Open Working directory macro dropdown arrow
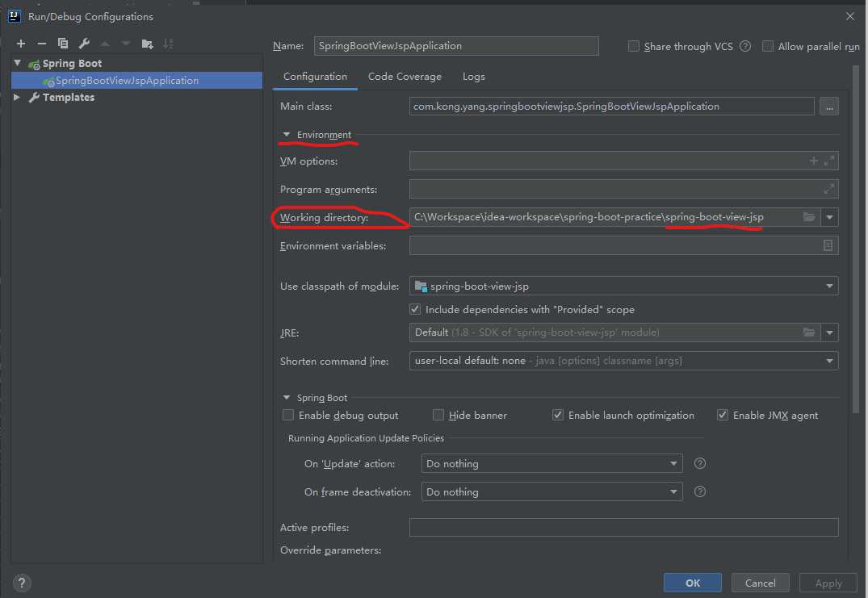Image resolution: width=868 pixels, height=598 pixels. point(829,217)
